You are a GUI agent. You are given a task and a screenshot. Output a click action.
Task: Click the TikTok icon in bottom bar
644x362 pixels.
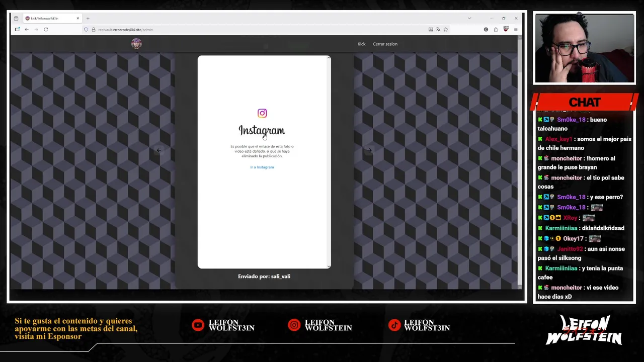394,325
